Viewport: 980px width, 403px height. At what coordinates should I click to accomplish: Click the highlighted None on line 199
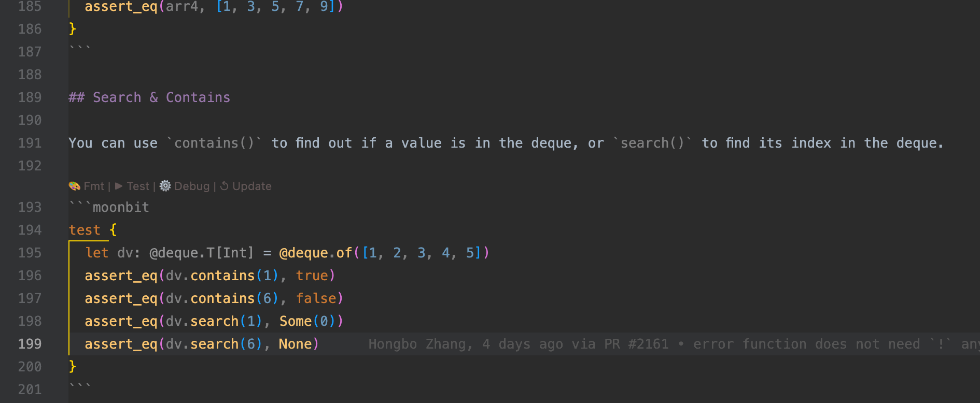(294, 343)
